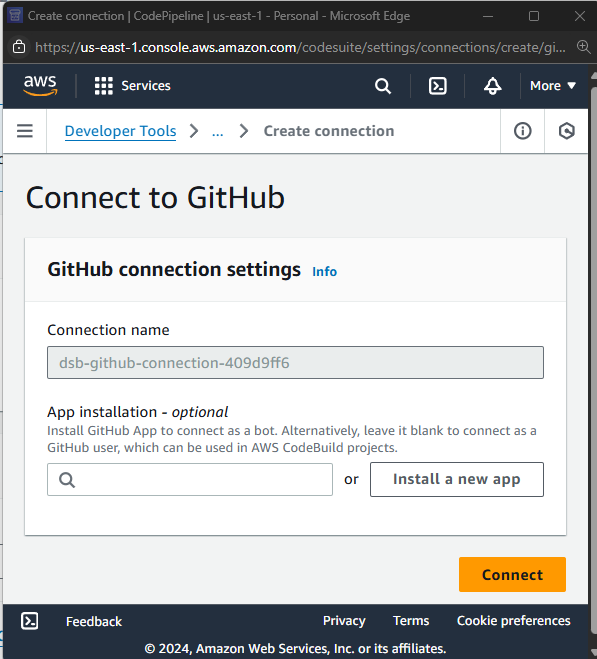Click the hexagon settings icon beside info
Viewport: 597px width, 659px height.
click(x=567, y=131)
